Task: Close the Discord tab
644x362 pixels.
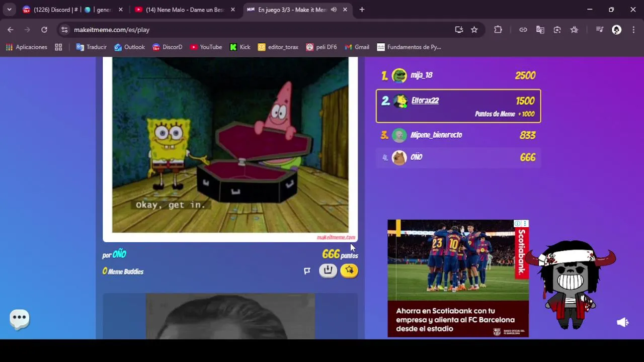Action: [x=121, y=10]
